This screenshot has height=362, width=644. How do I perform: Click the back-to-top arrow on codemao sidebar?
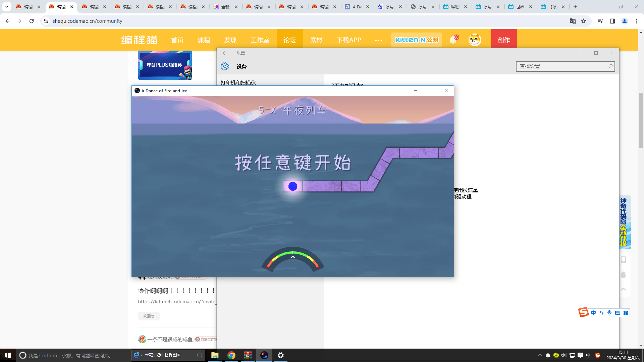pyautogui.click(x=623, y=289)
